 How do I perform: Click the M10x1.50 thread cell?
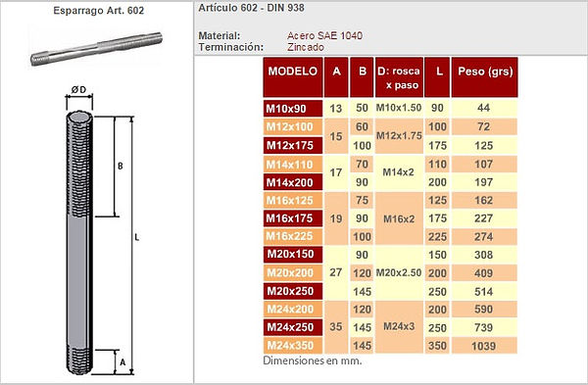point(399,108)
